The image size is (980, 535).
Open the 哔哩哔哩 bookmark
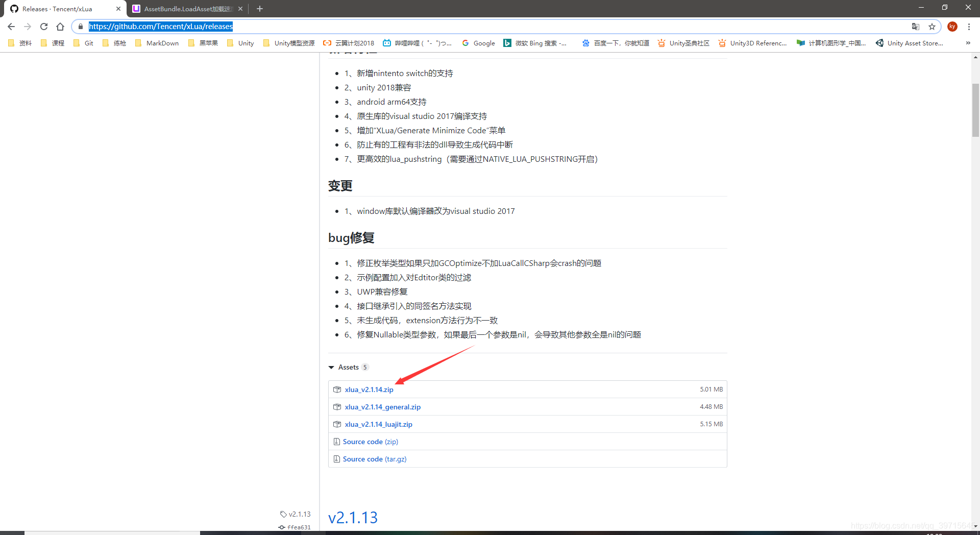click(x=417, y=43)
